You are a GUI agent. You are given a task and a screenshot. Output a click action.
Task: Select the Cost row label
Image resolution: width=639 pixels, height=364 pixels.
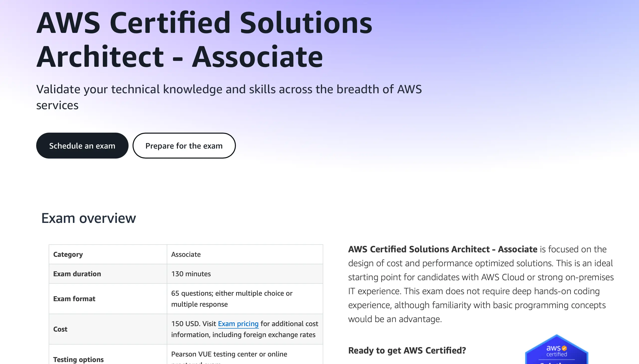[x=60, y=329]
